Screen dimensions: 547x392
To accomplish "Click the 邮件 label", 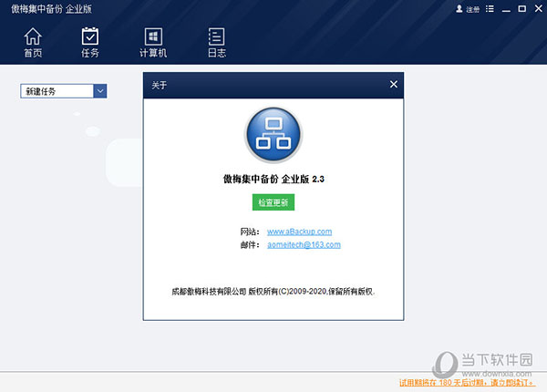I will [250, 245].
